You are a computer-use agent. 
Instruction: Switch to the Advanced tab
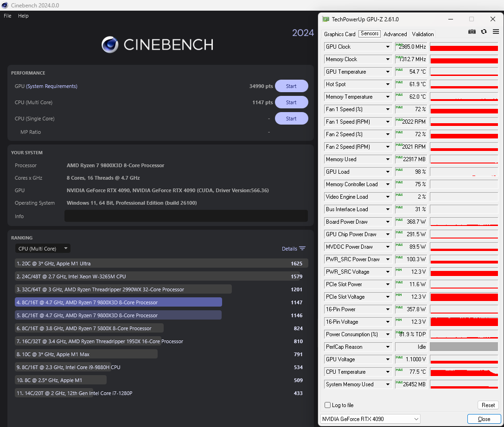[395, 34]
